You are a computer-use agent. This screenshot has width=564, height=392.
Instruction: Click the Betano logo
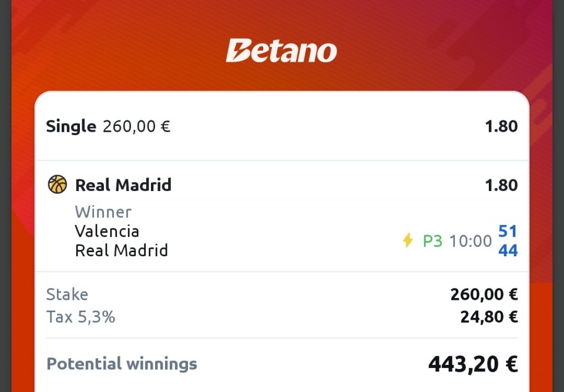281,51
